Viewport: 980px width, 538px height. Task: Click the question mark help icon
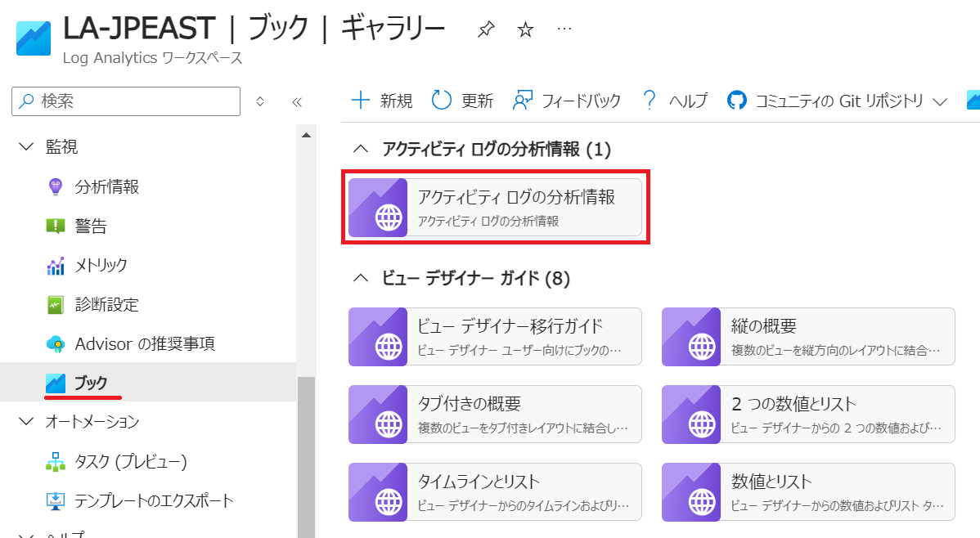[650, 100]
